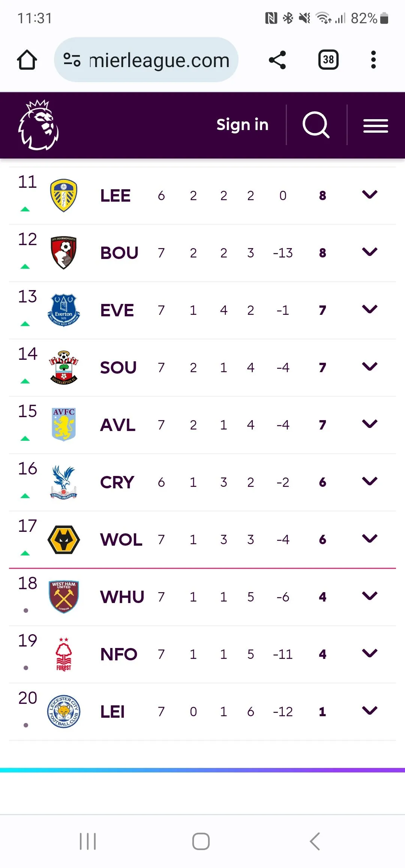This screenshot has height=868, width=405.
Task: Open the site search magnifier
Action: (x=316, y=125)
